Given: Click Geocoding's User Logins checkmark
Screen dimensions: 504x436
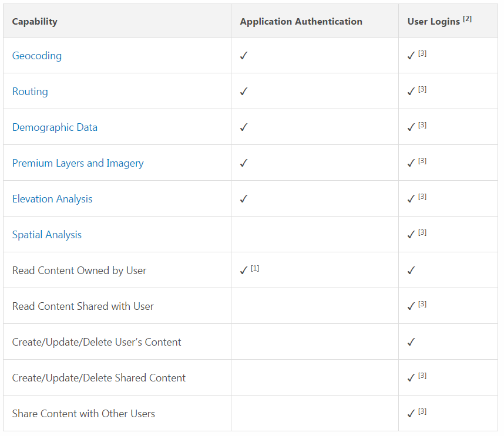Looking at the screenshot, I should point(411,56).
